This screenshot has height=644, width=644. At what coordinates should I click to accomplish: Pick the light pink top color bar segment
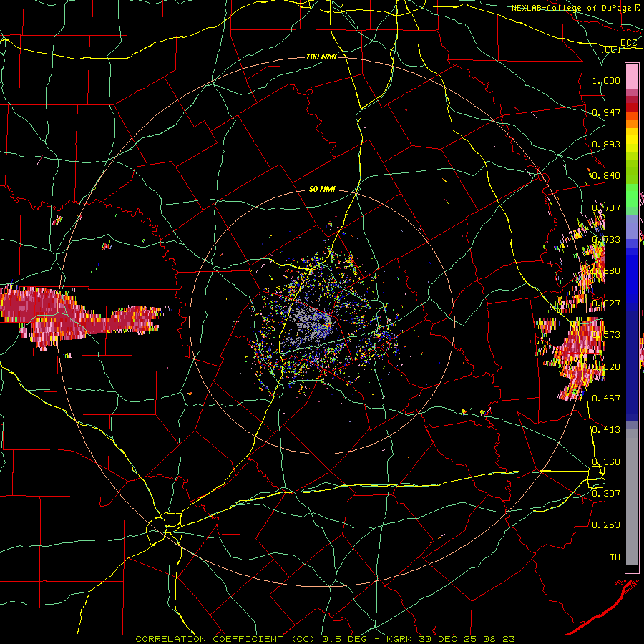click(x=632, y=77)
